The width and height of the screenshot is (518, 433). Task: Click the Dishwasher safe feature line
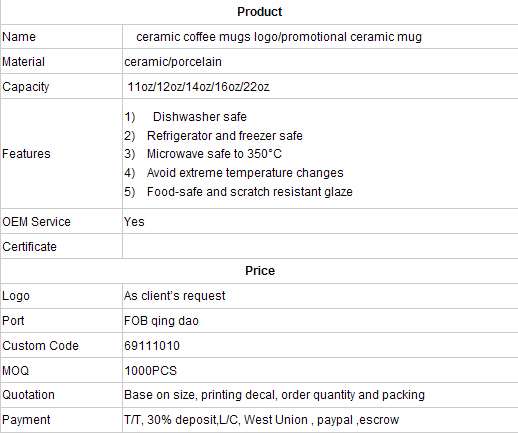186,117
